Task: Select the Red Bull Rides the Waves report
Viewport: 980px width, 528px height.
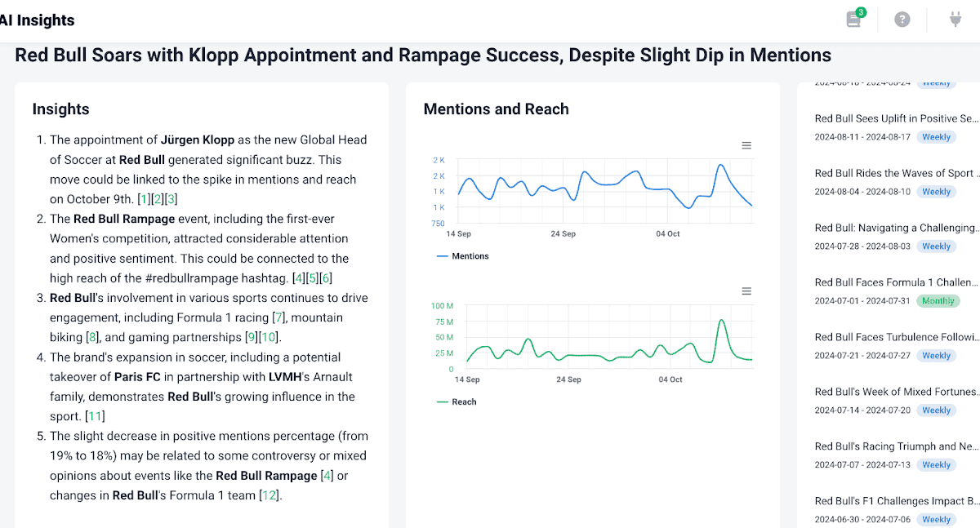Action: pos(896,173)
